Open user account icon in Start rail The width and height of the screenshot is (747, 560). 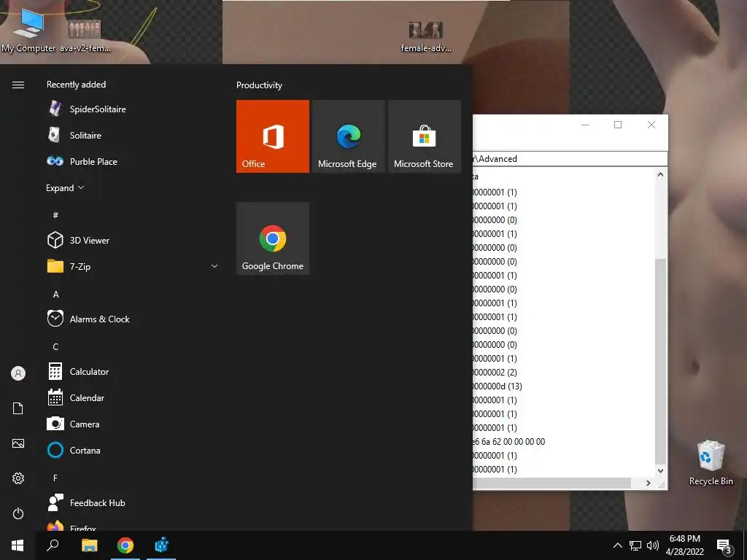pos(18,373)
